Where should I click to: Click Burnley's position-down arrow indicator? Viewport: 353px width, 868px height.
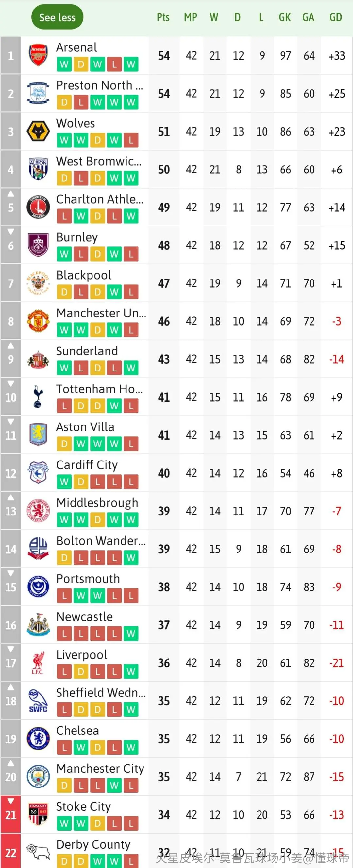pyautogui.click(x=11, y=232)
